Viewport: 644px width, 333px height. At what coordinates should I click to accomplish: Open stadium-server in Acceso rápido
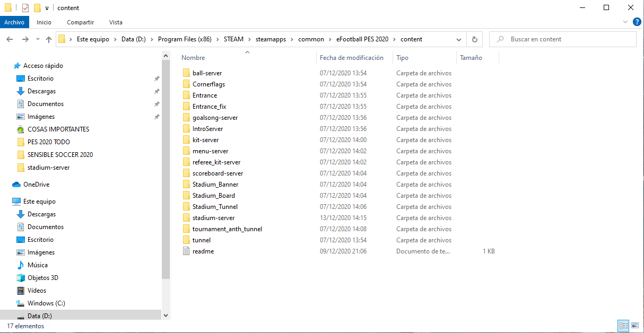pos(48,168)
